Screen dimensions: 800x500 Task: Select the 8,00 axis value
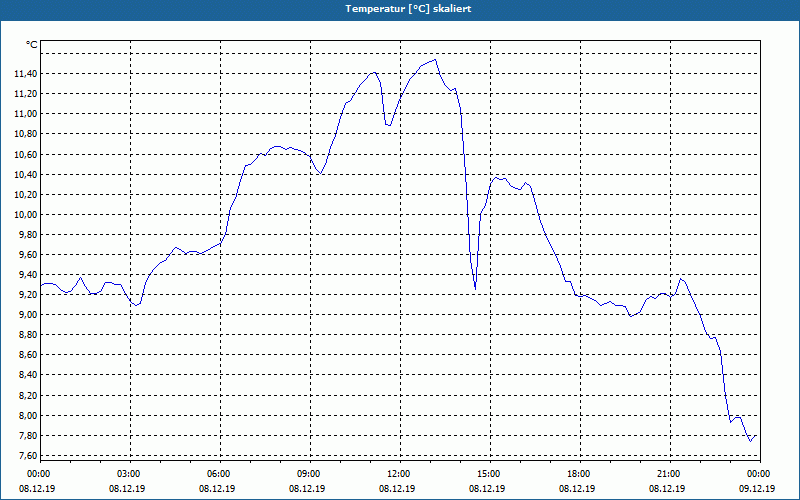(x=28, y=415)
